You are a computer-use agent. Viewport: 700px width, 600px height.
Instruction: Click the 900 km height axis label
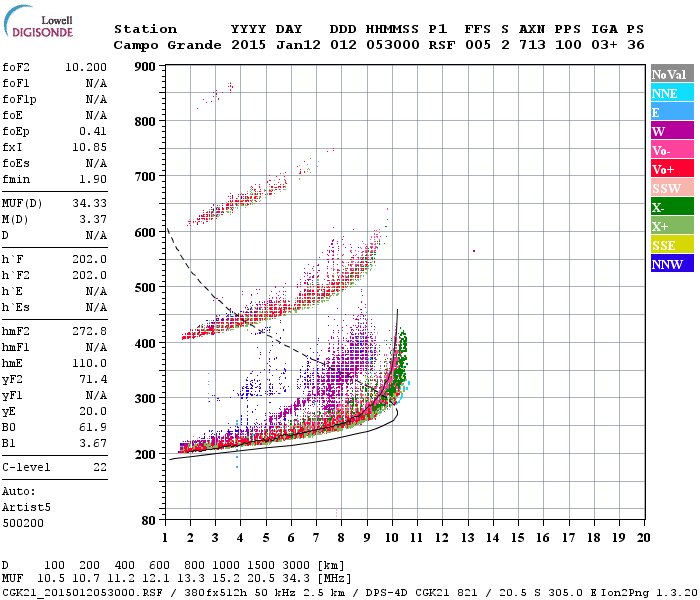pyautogui.click(x=145, y=67)
